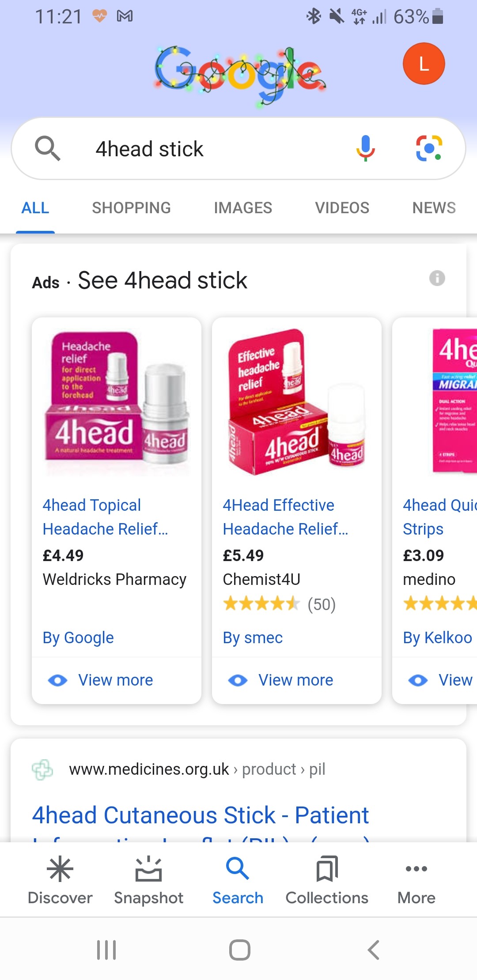477x980 pixels.
Task: Switch to the Videos results tab
Action: tap(342, 207)
